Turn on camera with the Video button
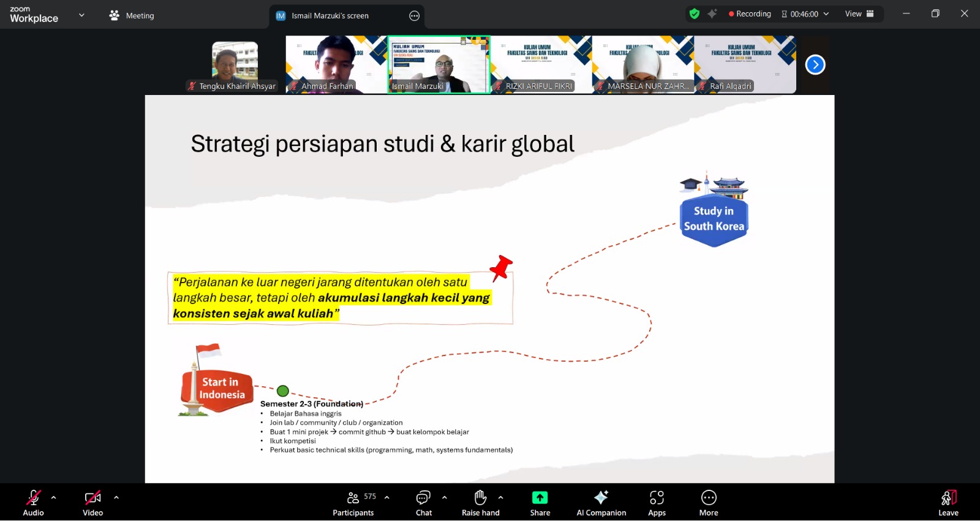Image resolution: width=980 pixels, height=521 pixels. 92,502
